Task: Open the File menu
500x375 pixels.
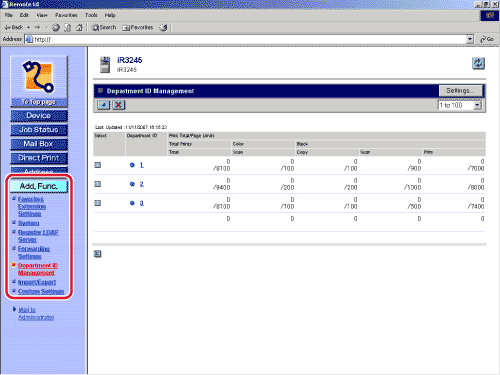Action: [8, 15]
